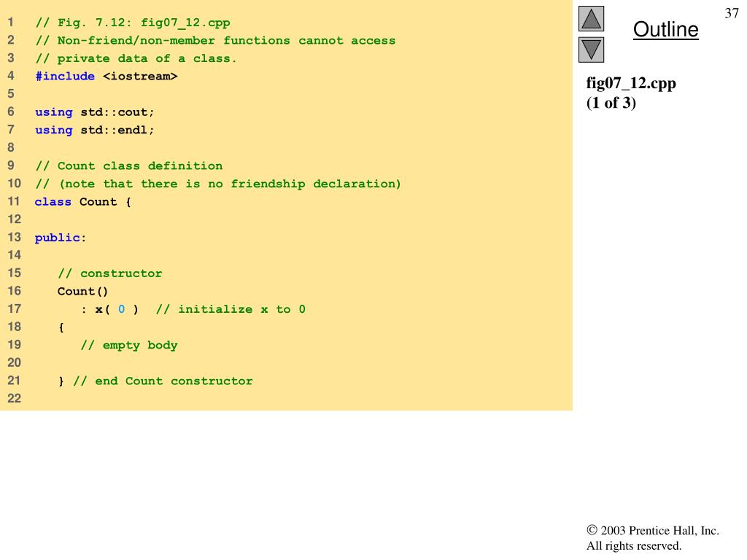Click the '// initialize x to 0' comment

[x=231, y=309]
